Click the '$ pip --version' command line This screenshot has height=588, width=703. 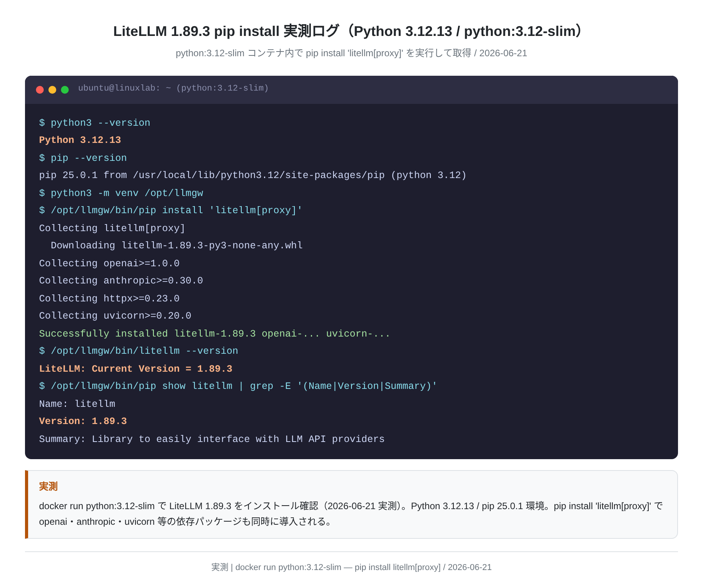pos(83,158)
